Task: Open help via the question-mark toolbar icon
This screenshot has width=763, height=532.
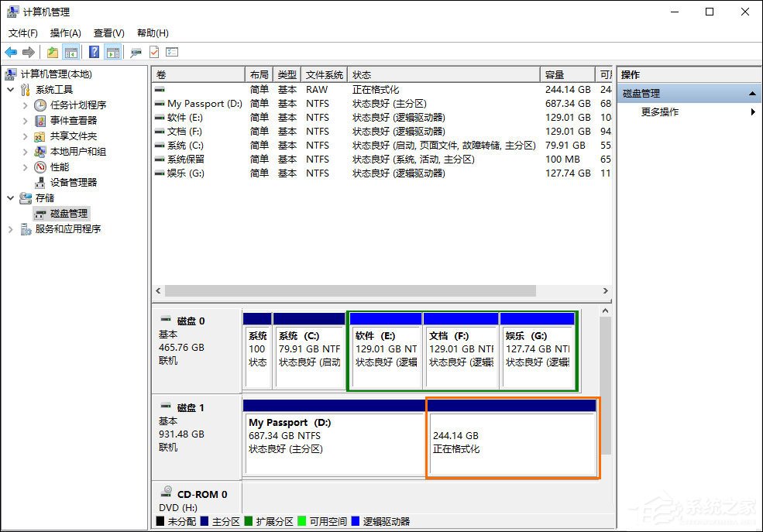Action: point(95,51)
